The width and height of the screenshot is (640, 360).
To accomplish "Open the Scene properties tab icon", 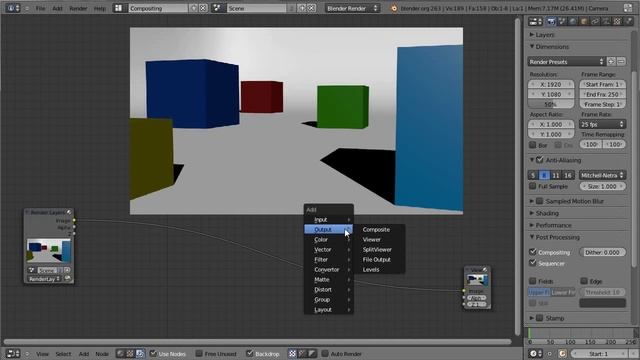I will (562, 22).
